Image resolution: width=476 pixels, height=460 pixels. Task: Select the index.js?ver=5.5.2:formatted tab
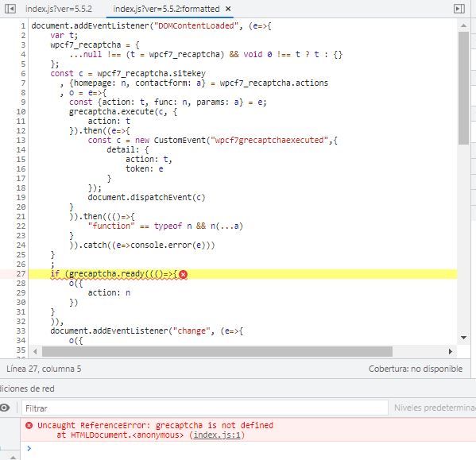click(x=166, y=9)
